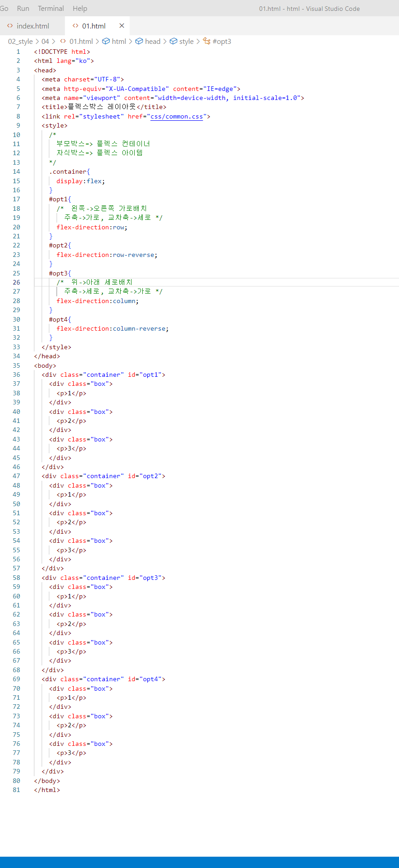399x868 pixels.
Task: Click the style symbol icon in breadcrumbs
Action: point(173,42)
